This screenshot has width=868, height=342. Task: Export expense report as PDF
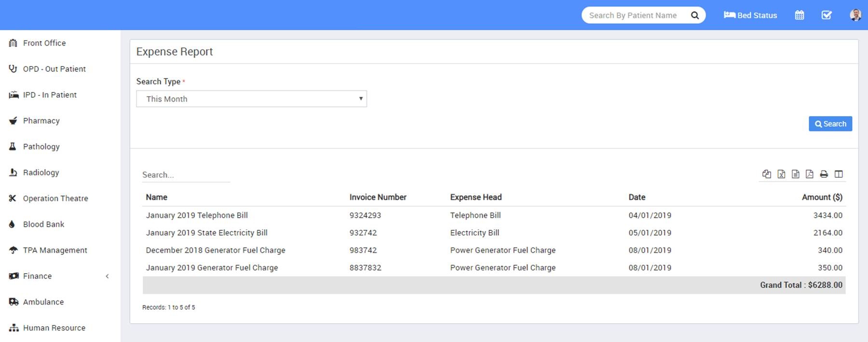[809, 174]
